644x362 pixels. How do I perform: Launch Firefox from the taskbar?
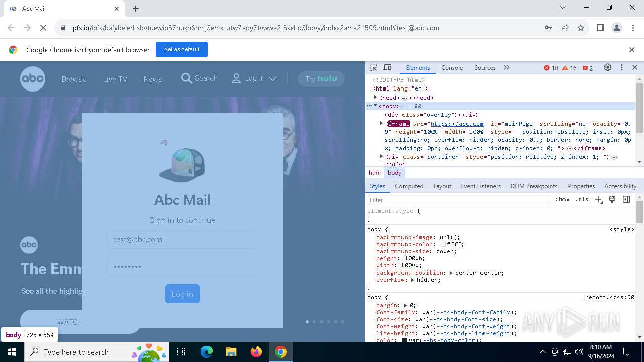[256, 352]
